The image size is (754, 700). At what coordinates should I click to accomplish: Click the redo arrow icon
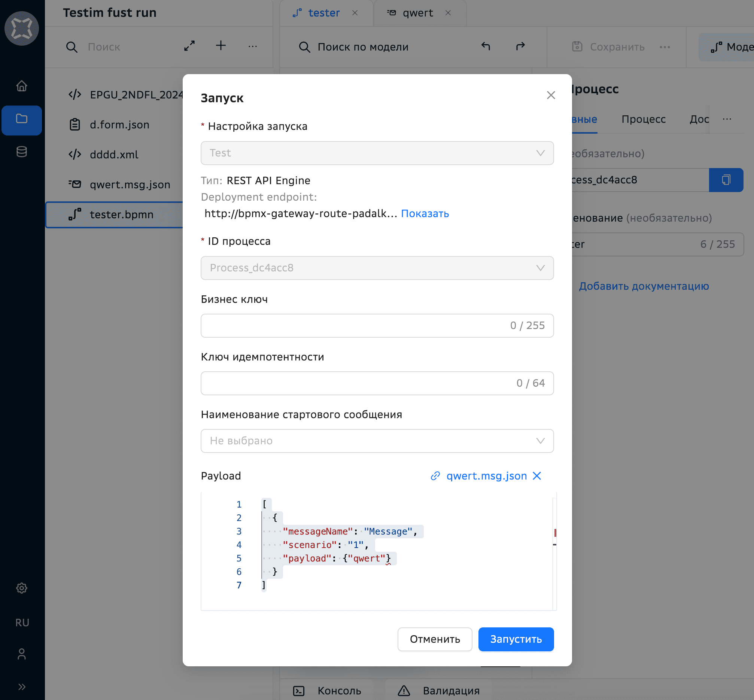[x=520, y=46]
